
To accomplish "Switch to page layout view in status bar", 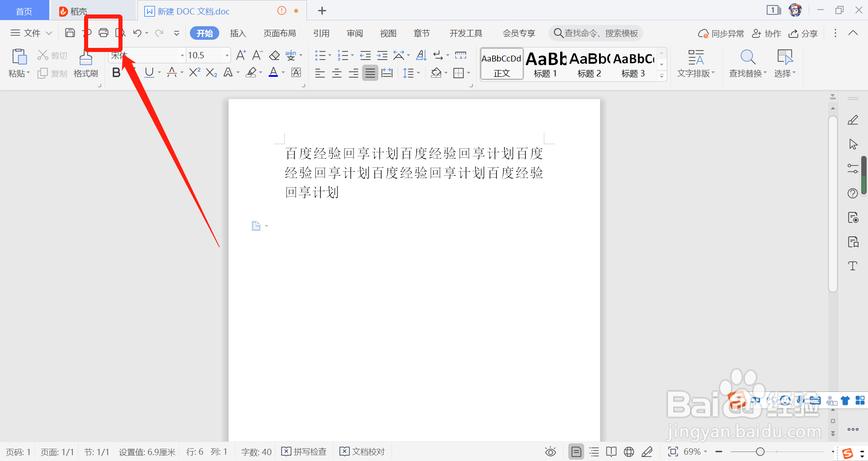I will [576, 452].
